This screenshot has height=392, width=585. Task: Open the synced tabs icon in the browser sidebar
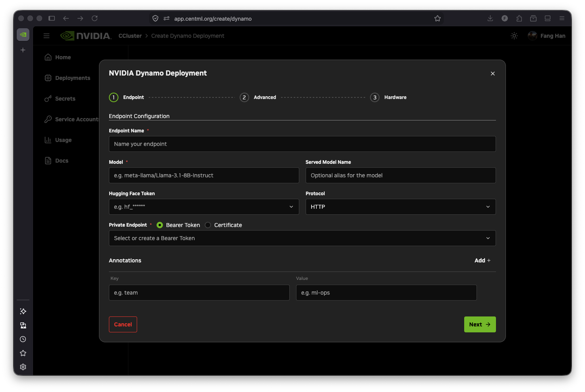coord(23,325)
